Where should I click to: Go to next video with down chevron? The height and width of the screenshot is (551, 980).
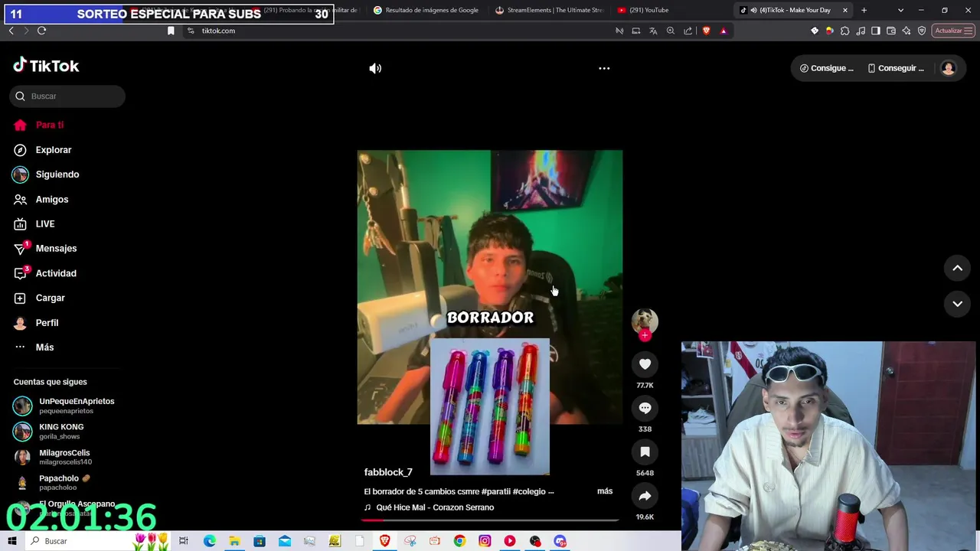(x=957, y=304)
